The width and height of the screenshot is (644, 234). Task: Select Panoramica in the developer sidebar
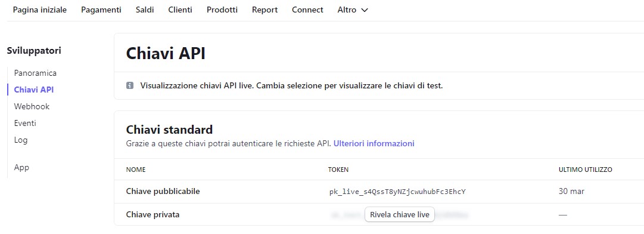[x=35, y=73]
